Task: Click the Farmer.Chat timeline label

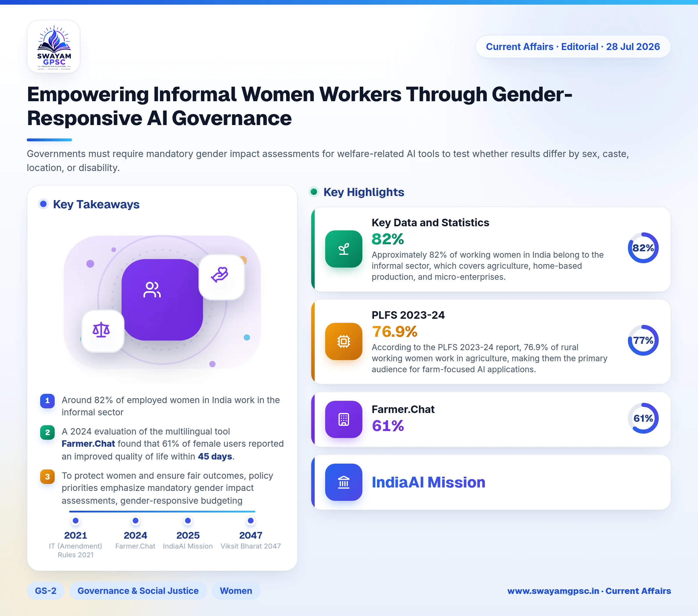Action: click(135, 546)
